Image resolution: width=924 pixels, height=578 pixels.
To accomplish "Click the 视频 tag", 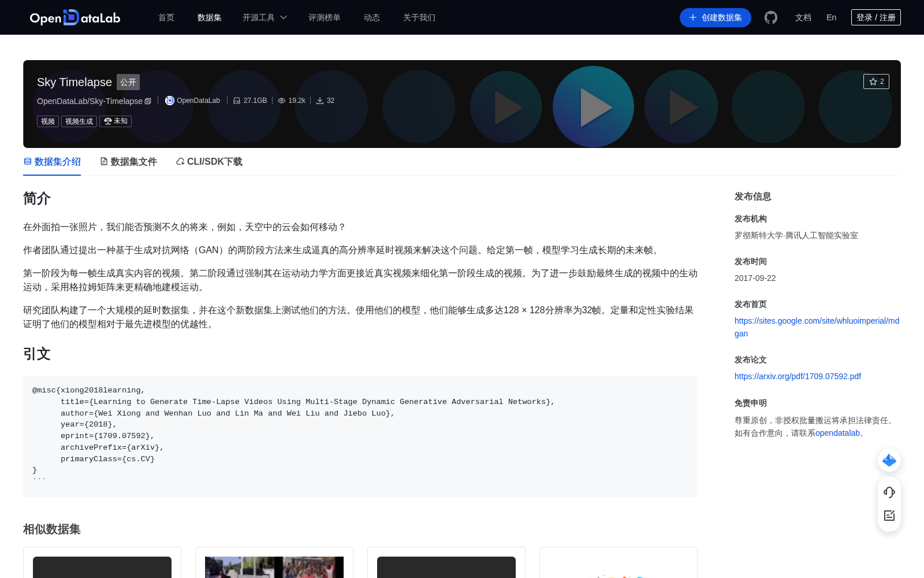I will (48, 121).
